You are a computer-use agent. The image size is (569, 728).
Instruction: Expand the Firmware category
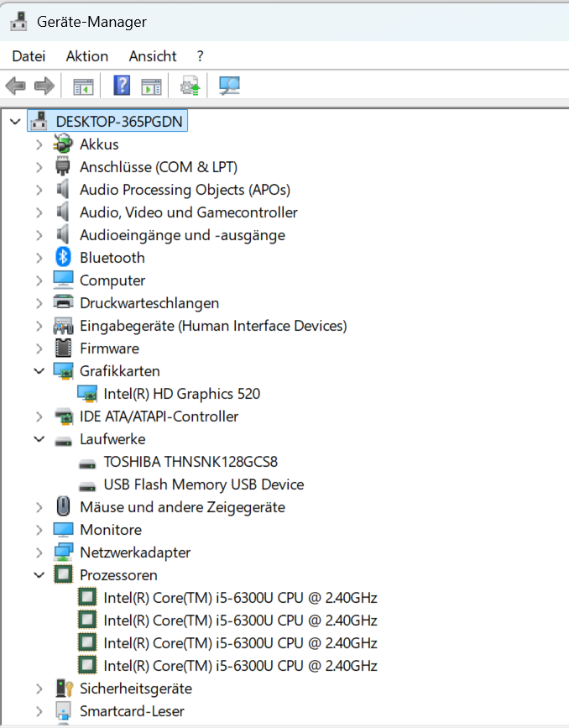pyautogui.click(x=39, y=348)
